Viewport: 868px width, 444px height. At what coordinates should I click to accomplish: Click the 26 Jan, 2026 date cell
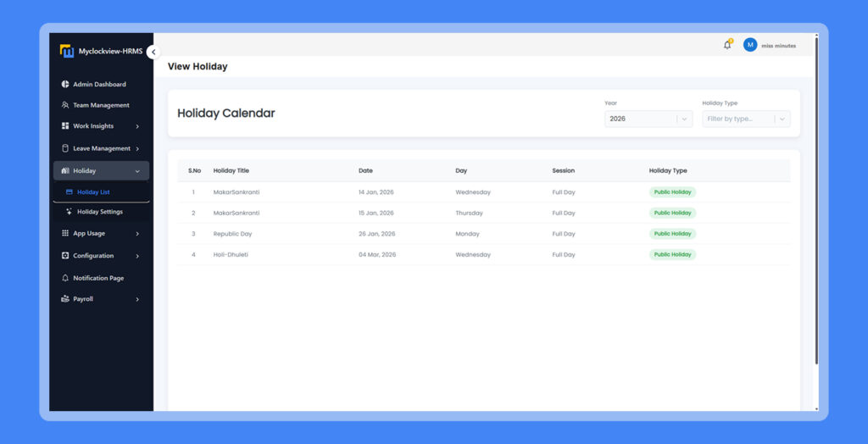point(376,234)
